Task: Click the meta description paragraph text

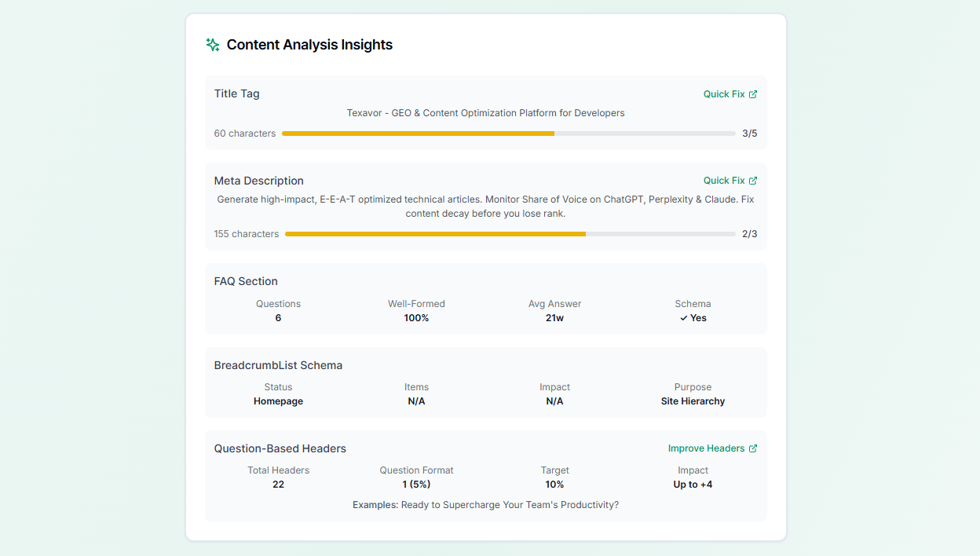Action: click(x=485, y=207)
